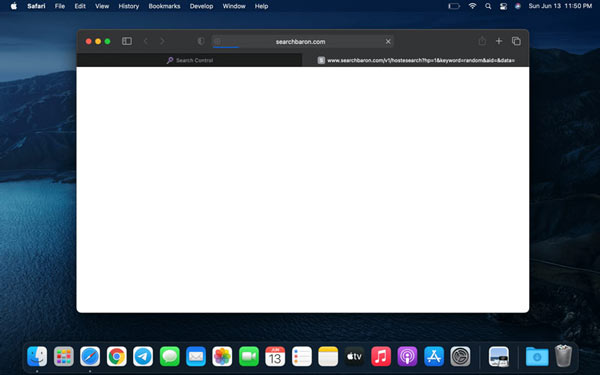
Task: Open the privacy report shield icon
Action: coord(201,41)
